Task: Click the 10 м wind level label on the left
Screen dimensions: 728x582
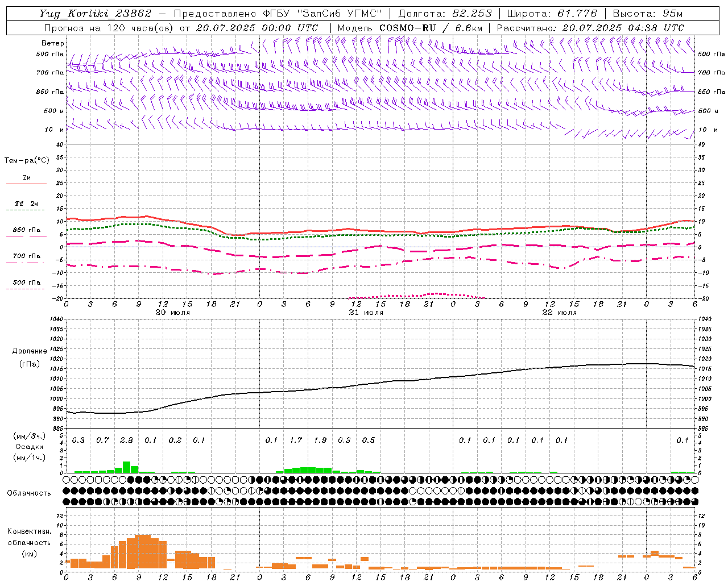Action: [x=54, y=130]
